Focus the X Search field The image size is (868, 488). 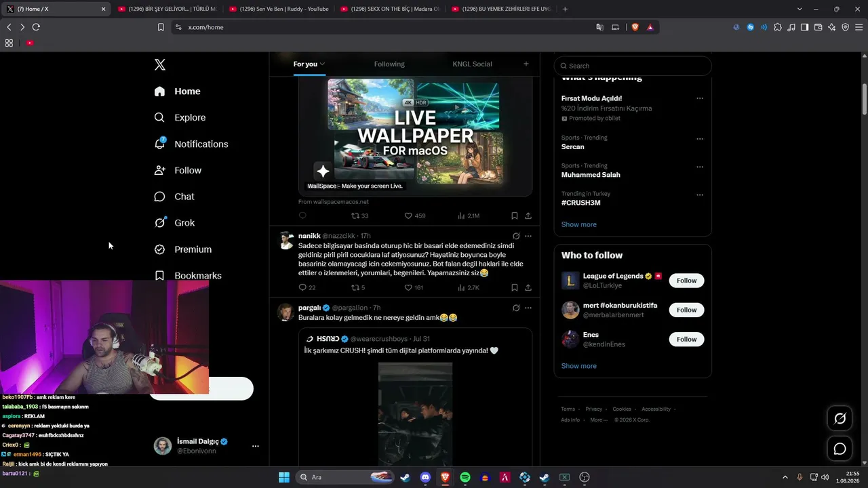pyautogui.click(x=633, y=66)
